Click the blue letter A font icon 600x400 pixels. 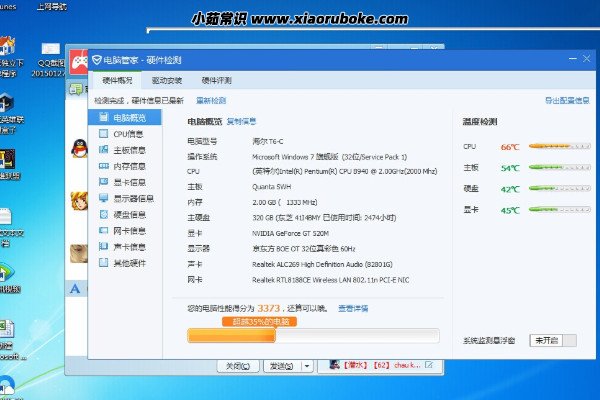click(75, 288)
